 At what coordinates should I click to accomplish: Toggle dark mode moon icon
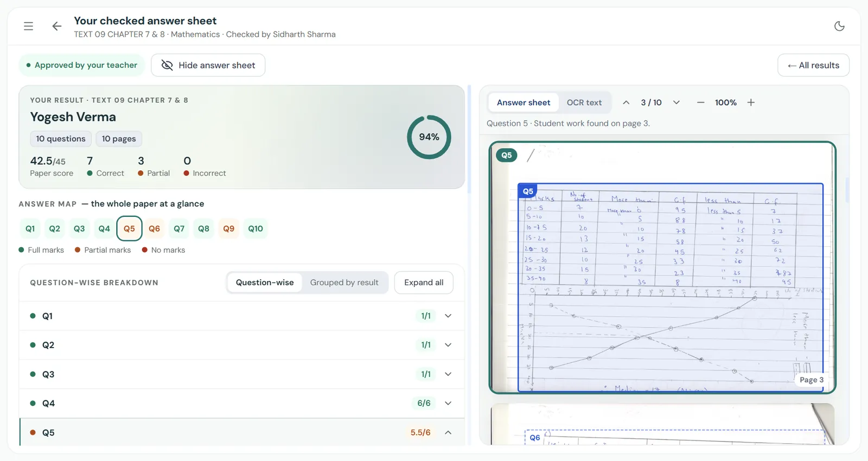coord(839,26)
